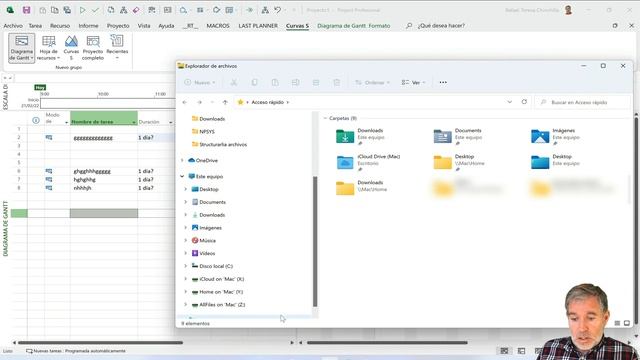Viewport: 640px width, 360px height.
Task: Select the task cell 'ghgghhhgggg'
Action: (104, 171)
